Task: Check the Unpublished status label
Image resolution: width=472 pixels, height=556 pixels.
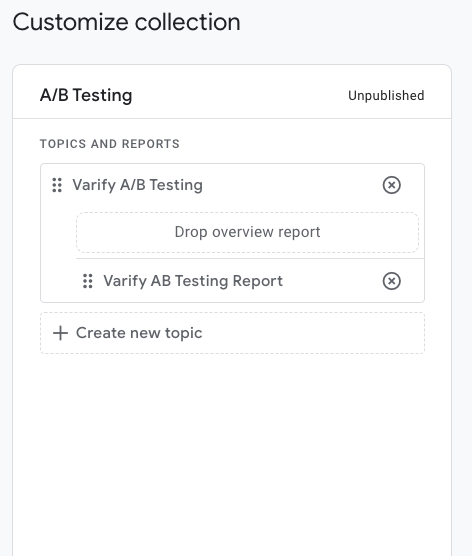Action: tap(386, 95)
